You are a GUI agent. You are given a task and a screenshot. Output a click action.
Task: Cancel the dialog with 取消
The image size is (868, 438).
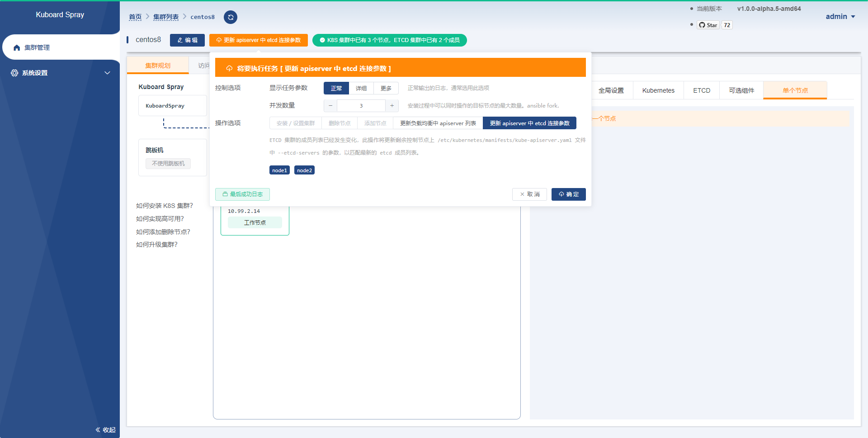click(x=529, y=194)
